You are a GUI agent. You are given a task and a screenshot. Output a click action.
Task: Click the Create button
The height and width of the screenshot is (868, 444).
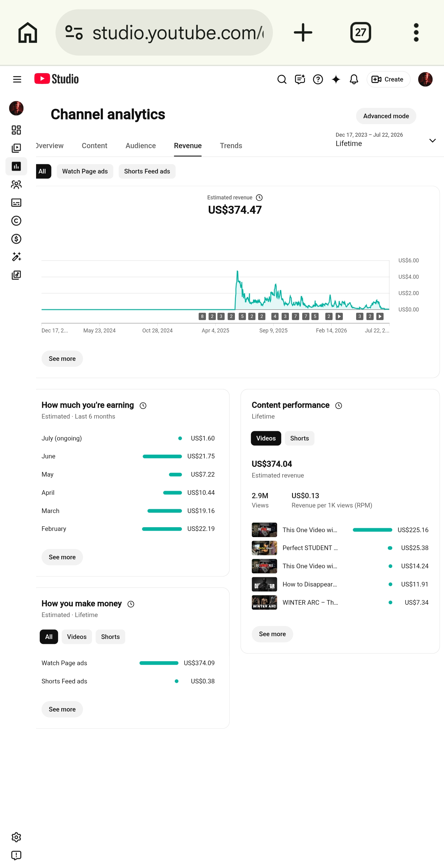click(x=388, y=79)
